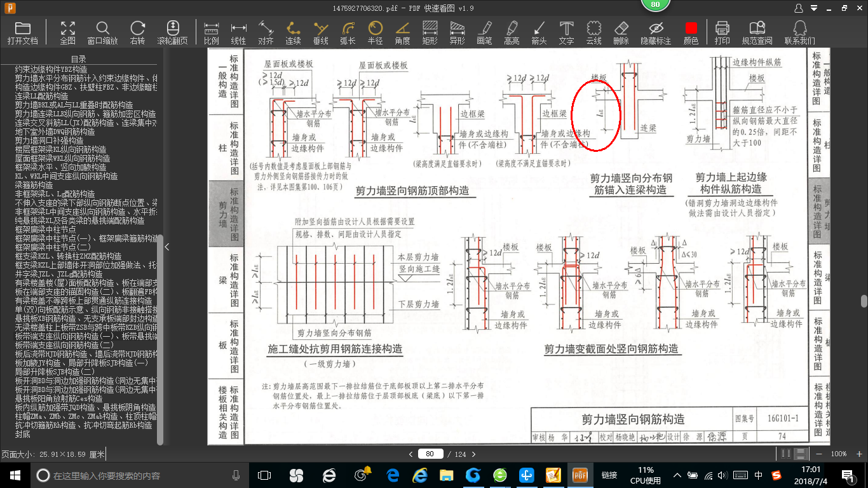Collapse the 目录 side panel with arrow
Screen dimensions: 868x488
(x=167, y=247)
